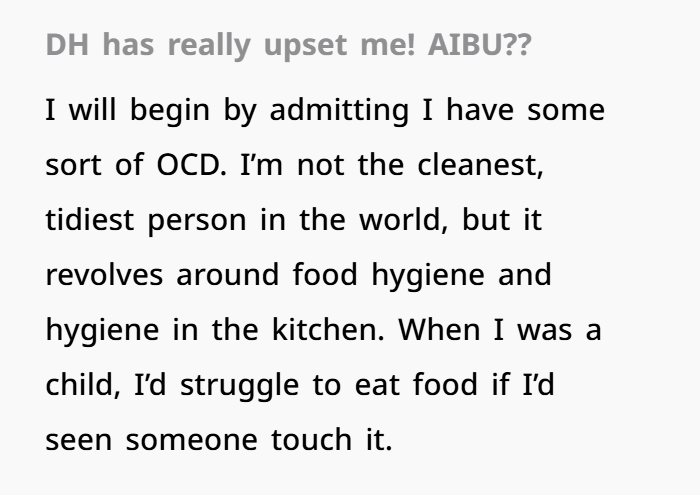Screen dimensions: 700x495
Task: Click the word "revolves" in the text
Action: [x=105, y=276]
